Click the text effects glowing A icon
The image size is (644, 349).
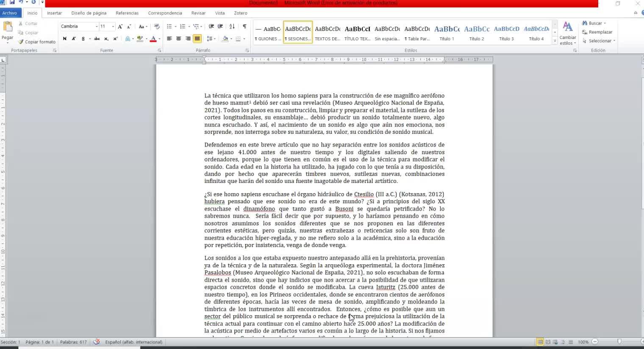tap(128, 39)
